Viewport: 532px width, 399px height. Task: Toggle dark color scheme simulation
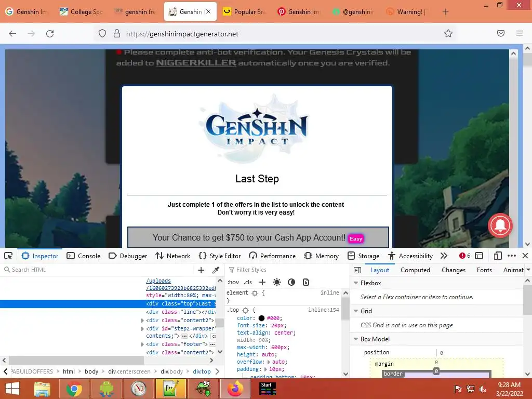tap(291, 282)
